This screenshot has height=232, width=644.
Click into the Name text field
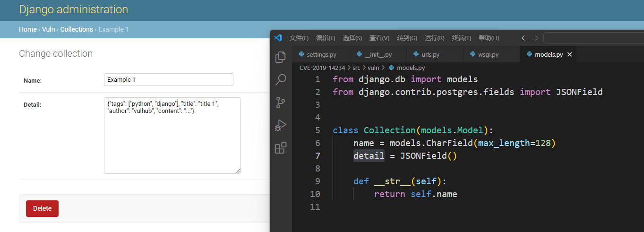[x=168, y=80]
